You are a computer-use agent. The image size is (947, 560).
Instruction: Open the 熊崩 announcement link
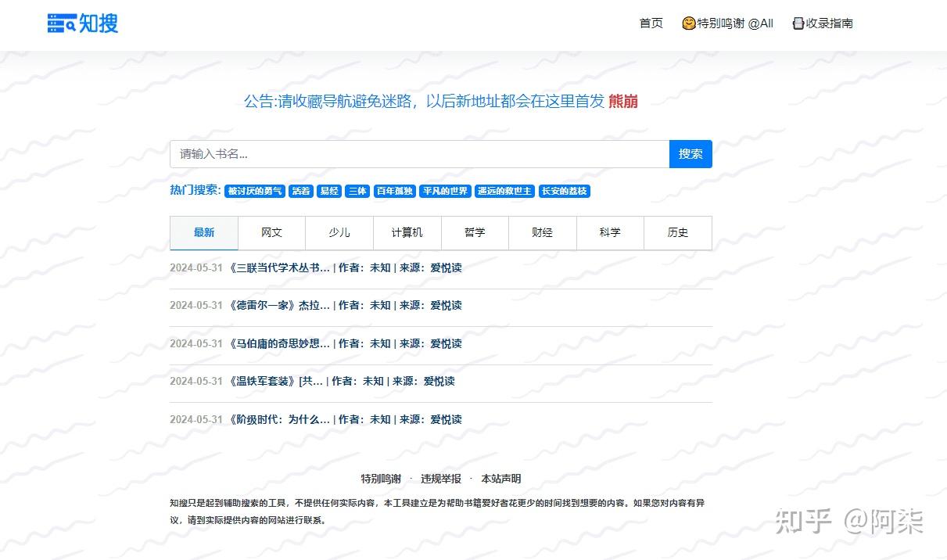(623, 102)
